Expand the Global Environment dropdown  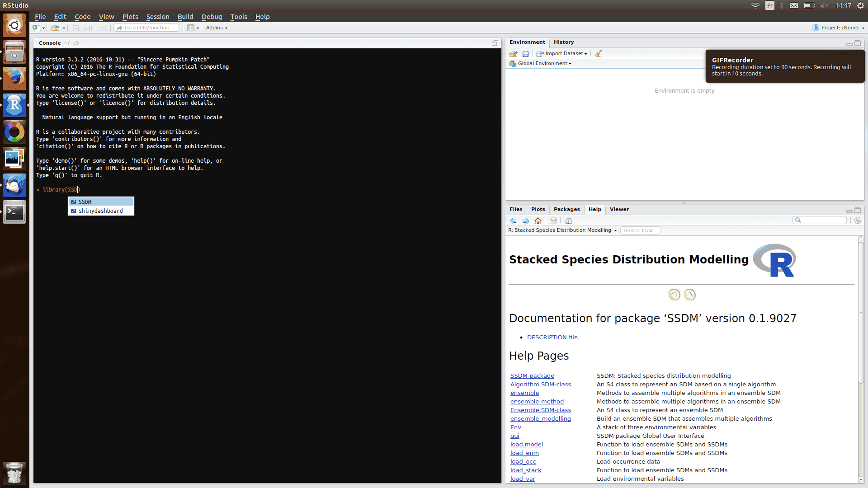(544, 64)
